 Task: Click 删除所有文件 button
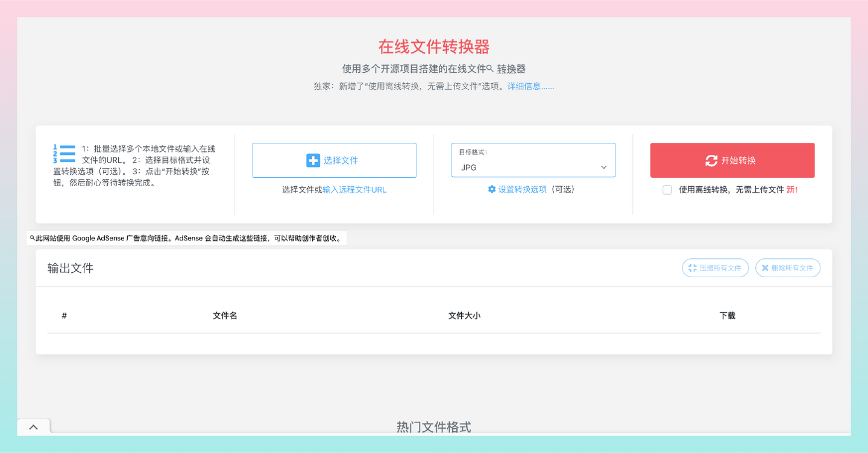(x=788, y=268)
